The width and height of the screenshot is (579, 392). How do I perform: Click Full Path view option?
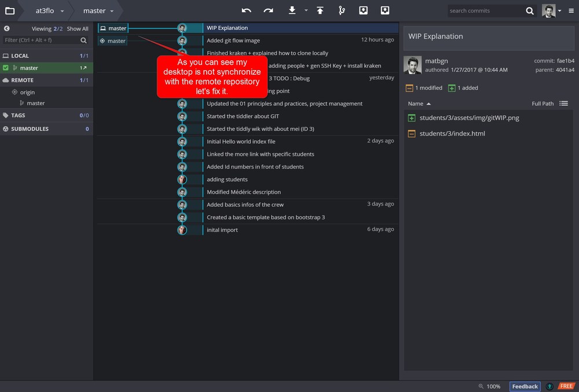point(543,104)
